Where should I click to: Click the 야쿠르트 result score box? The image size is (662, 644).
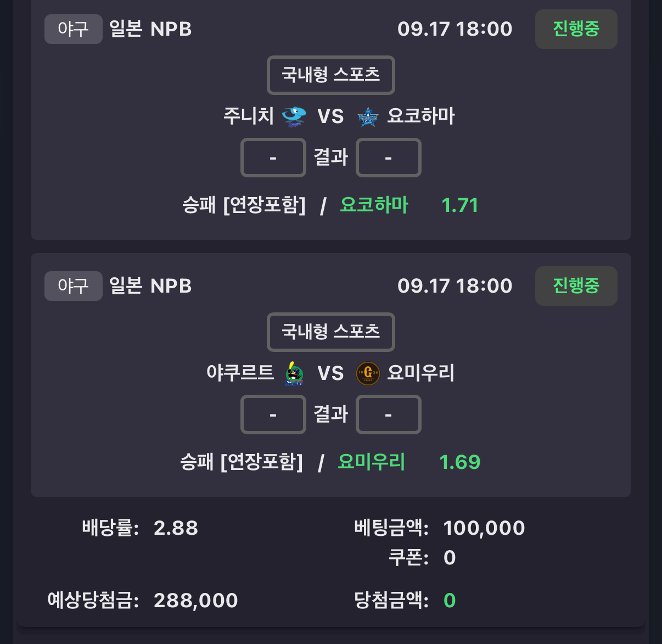coord(273,415)
